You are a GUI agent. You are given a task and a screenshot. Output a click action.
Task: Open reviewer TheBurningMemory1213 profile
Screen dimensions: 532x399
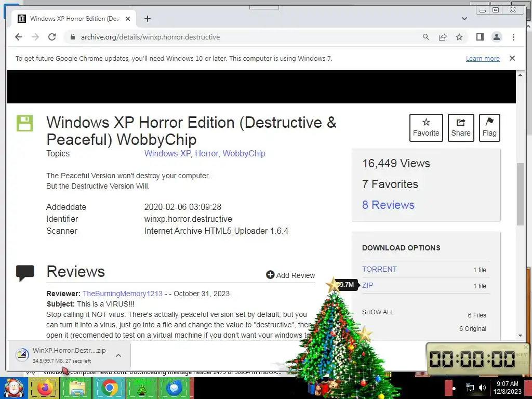(x=123, y=294)
